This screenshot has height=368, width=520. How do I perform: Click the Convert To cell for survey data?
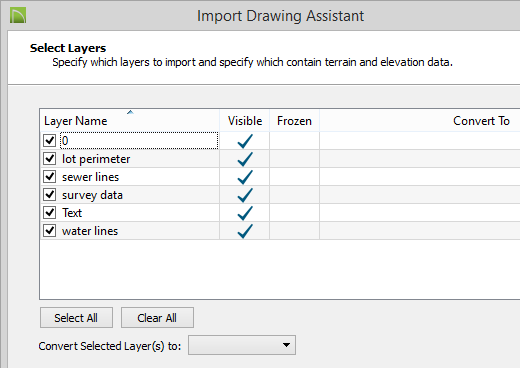420,195
